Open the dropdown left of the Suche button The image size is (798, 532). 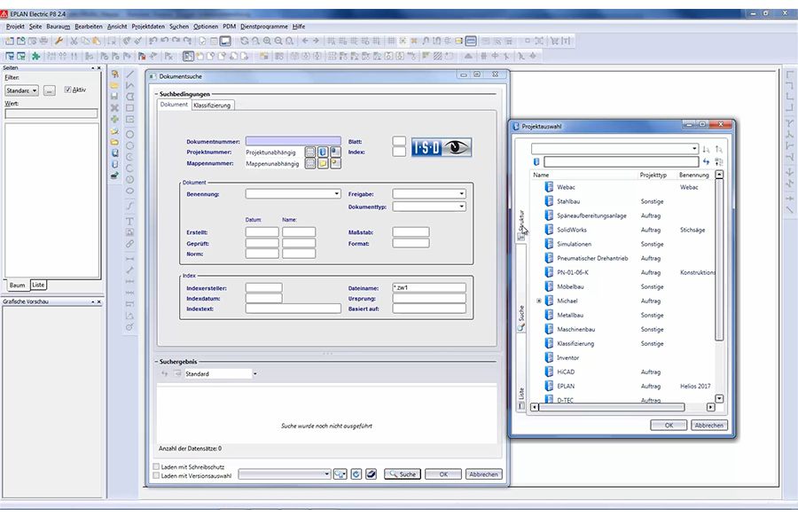coord(285,474)
